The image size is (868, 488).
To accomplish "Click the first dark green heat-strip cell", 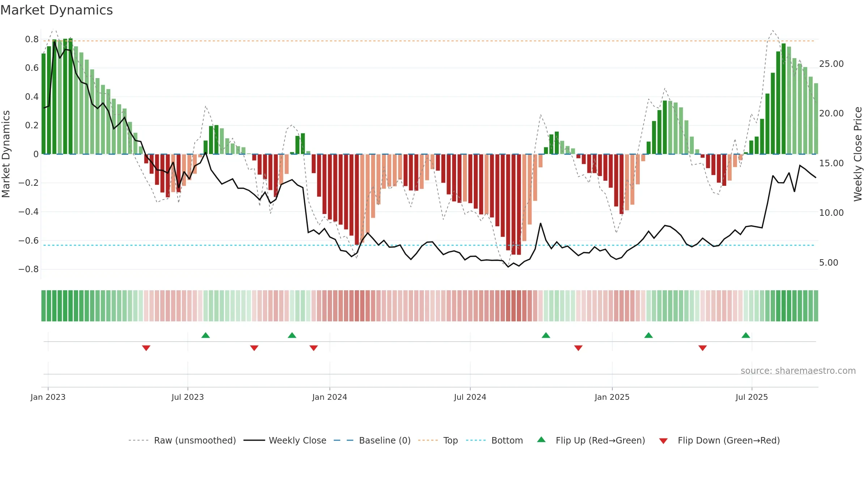I will [x=43, y=306].
